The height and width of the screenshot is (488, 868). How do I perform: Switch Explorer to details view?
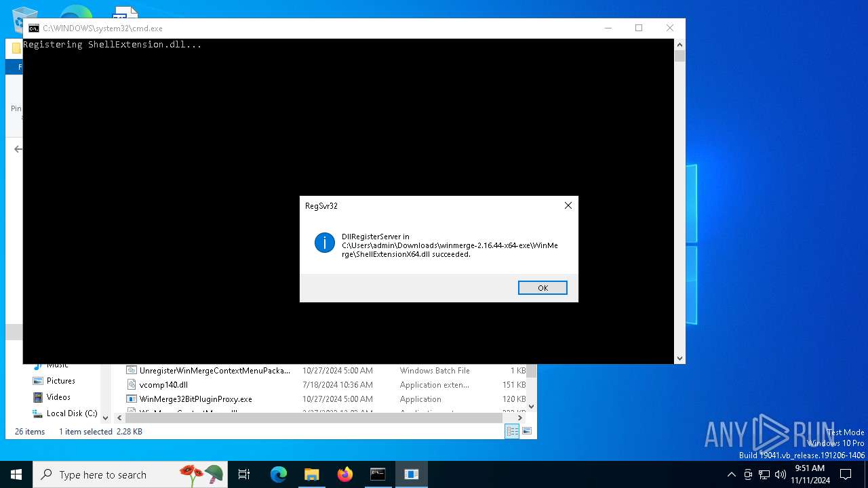(512, 431)
